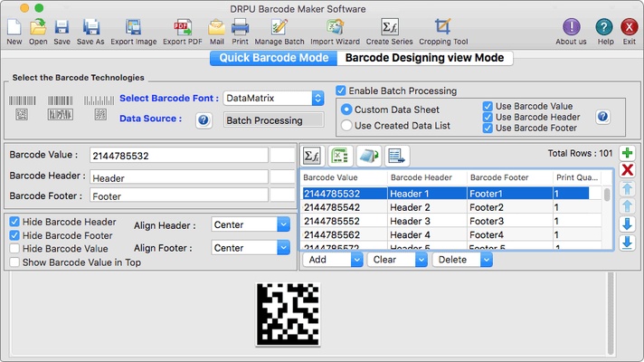The width and height of the screenshot is (644, 362).
Task: Enable Hide Barcode Value checkbox
Action: point(14,249)
